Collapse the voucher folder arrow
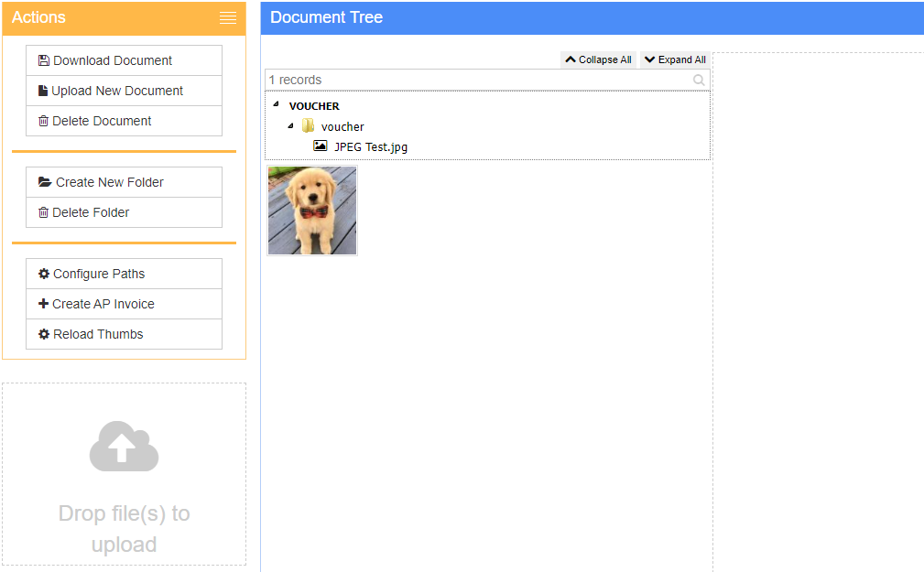 point(290,125)
